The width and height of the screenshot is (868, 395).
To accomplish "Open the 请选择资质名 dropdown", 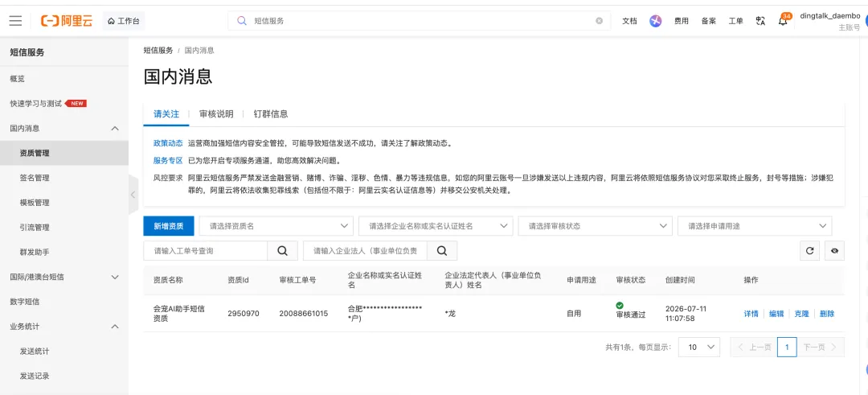I will [x=276, y=226].
